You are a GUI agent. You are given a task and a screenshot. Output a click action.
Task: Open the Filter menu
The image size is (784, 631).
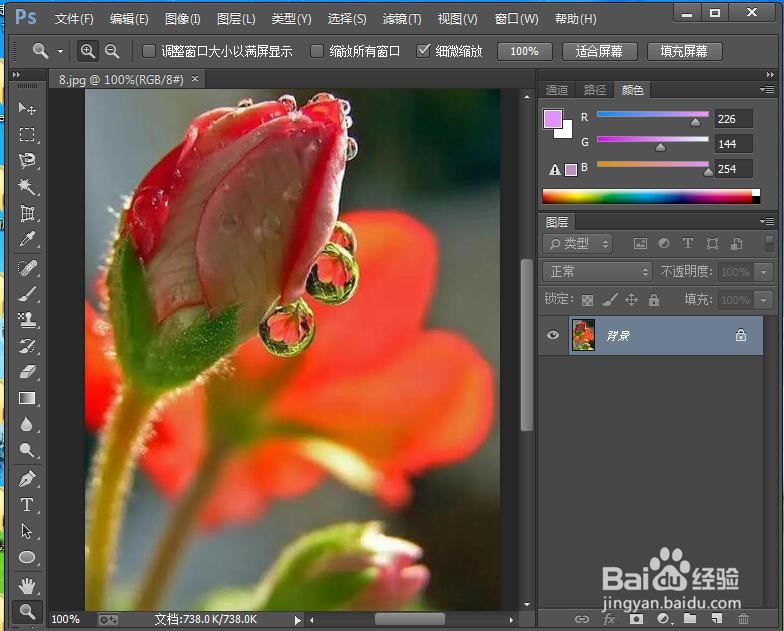(402, 19)
